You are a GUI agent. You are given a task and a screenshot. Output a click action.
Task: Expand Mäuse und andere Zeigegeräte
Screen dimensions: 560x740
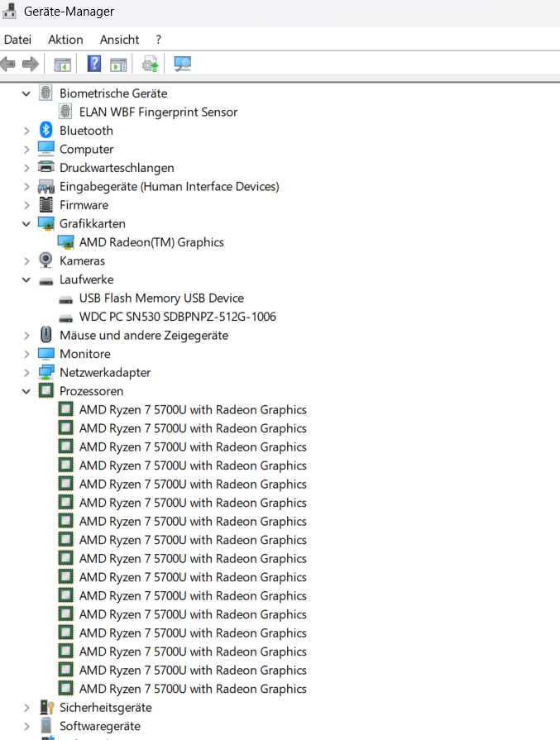26,336
